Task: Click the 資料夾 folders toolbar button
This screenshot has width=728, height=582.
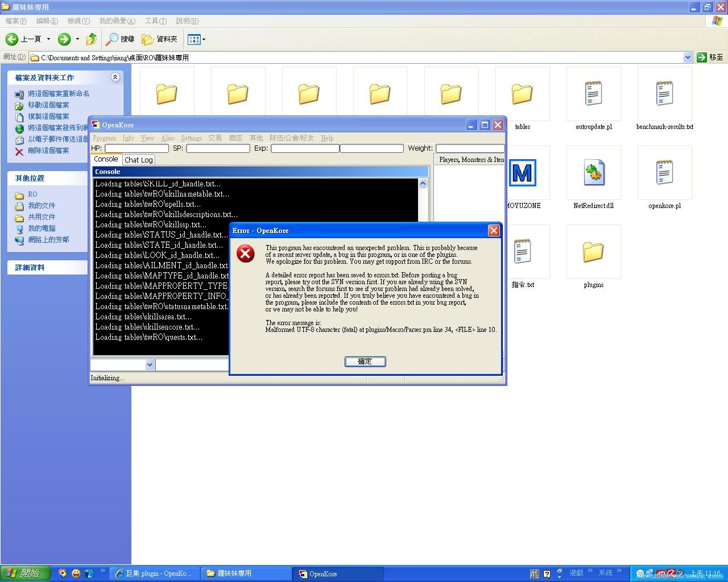Action: coord(160,39)
